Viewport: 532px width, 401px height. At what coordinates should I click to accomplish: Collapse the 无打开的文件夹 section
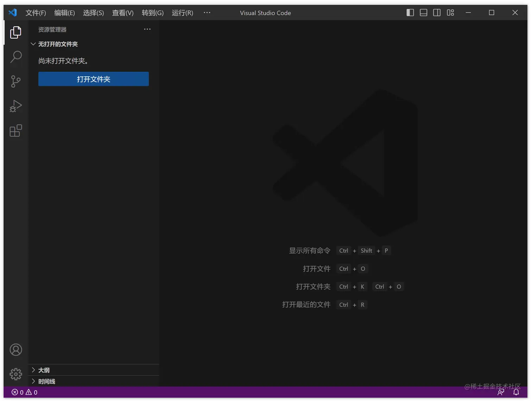(x=94, y=44)
